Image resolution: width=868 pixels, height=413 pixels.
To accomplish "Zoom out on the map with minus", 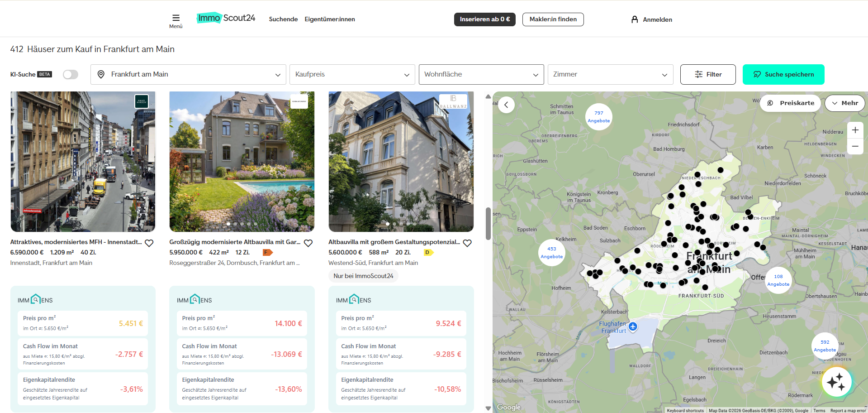I will point(855,146).
